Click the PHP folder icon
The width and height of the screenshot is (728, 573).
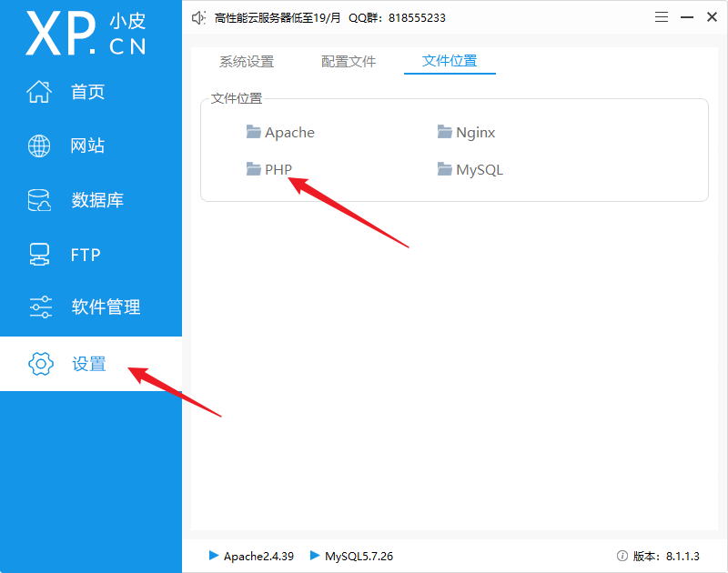[254, 169]
